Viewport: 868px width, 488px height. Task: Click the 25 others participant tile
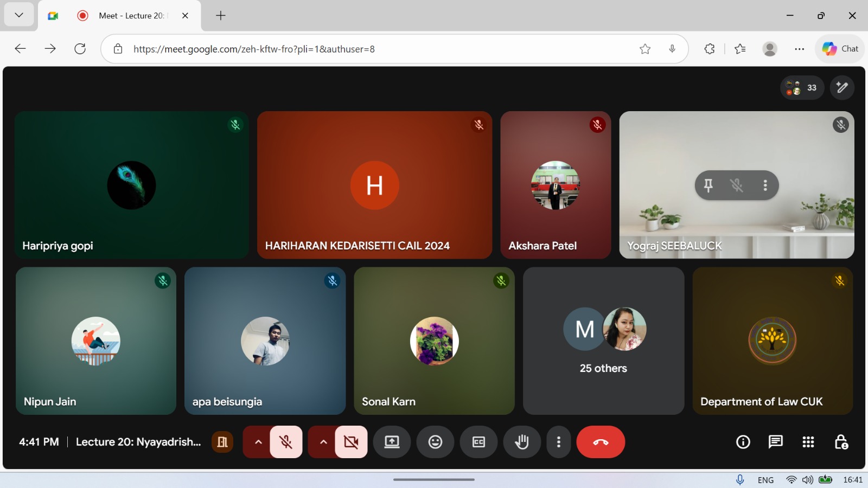pyautogui.click(x=603, y=341)
